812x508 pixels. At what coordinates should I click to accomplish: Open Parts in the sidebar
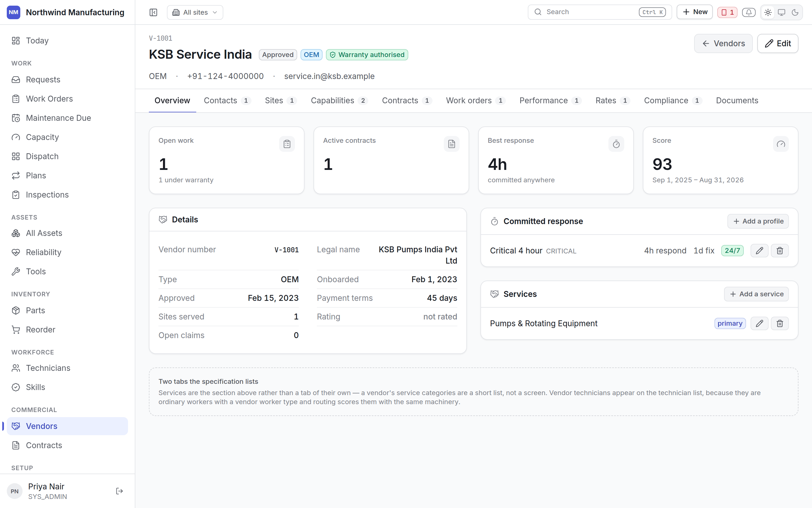click(x=67, y=310)
